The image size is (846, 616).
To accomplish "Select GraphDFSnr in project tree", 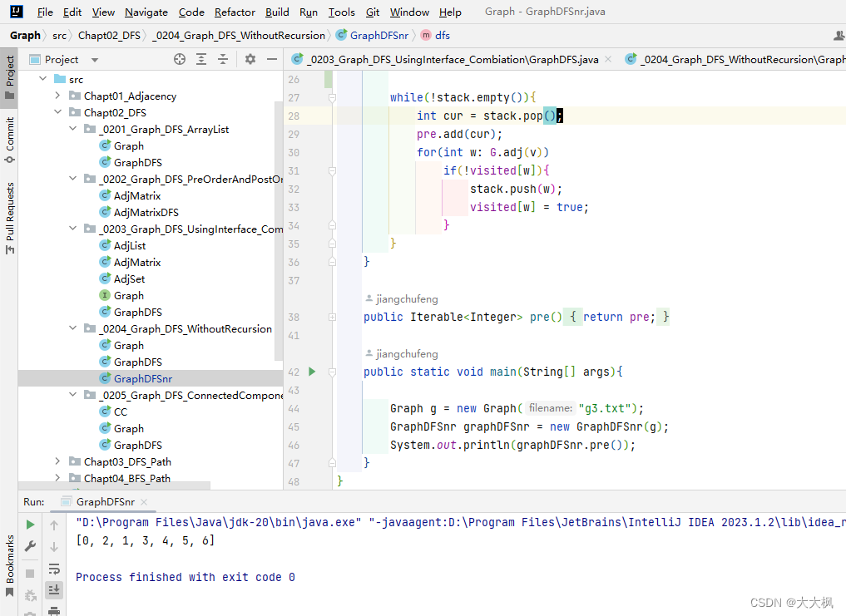I will click(143, 379).
